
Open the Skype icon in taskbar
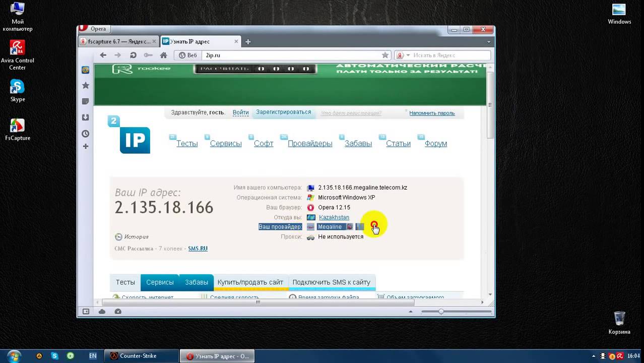54,356
